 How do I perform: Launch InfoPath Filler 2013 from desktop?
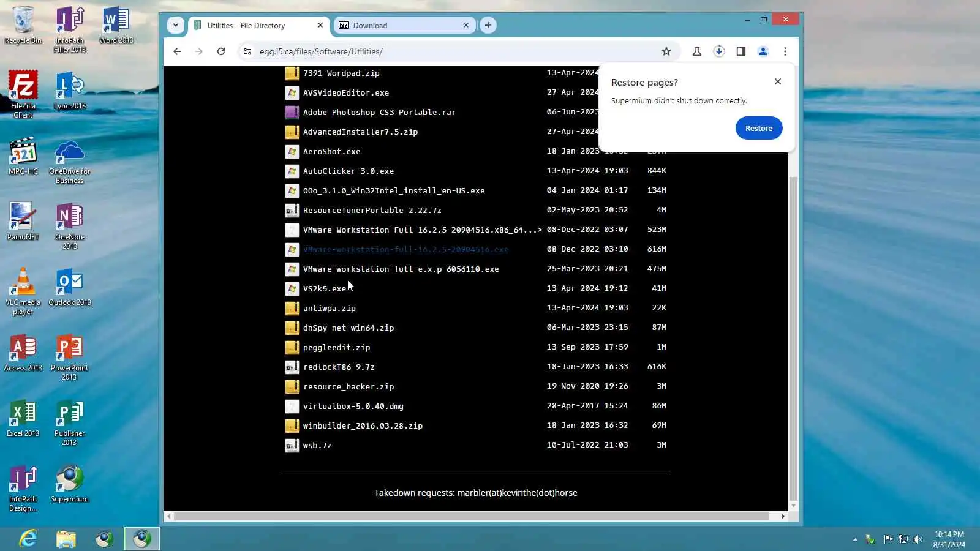pyautogui.click(x=70, y=29)
